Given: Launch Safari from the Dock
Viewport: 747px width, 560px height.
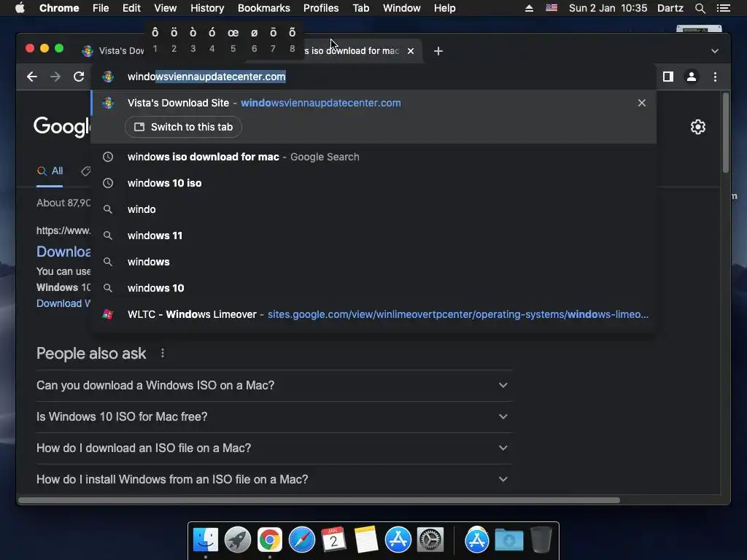Looking at the screenshot, I should point(302,540).
